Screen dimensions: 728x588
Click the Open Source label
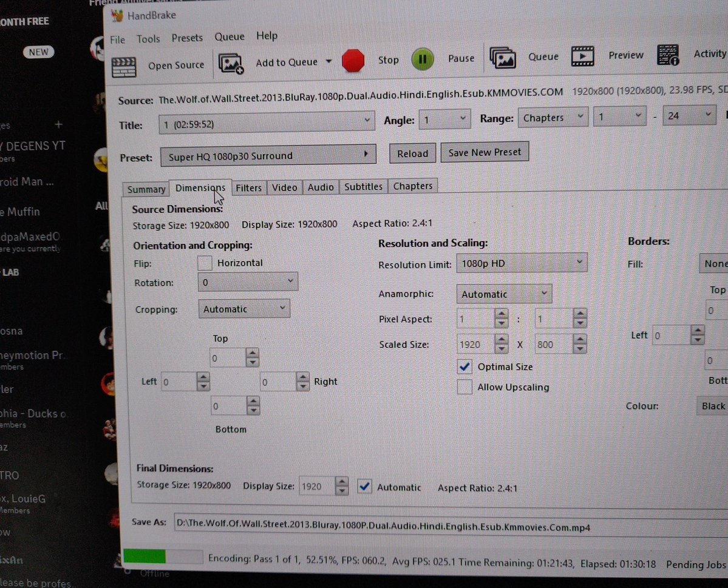[176, 66]
